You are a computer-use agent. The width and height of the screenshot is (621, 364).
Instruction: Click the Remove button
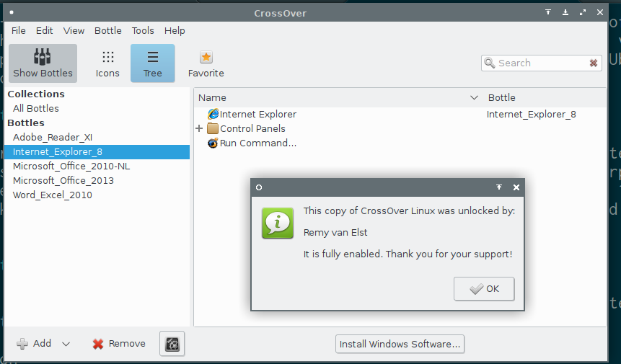(x=119, y=343)
